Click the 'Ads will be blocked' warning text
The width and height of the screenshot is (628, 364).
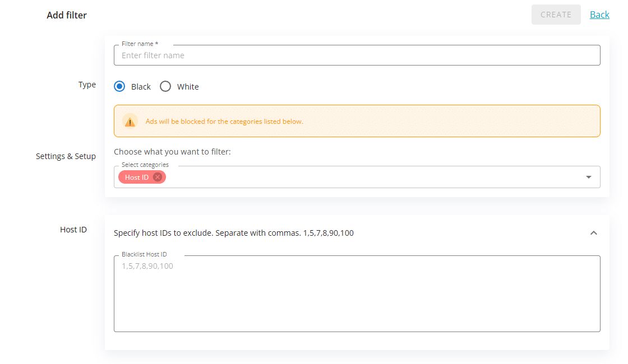coord(224,121)
